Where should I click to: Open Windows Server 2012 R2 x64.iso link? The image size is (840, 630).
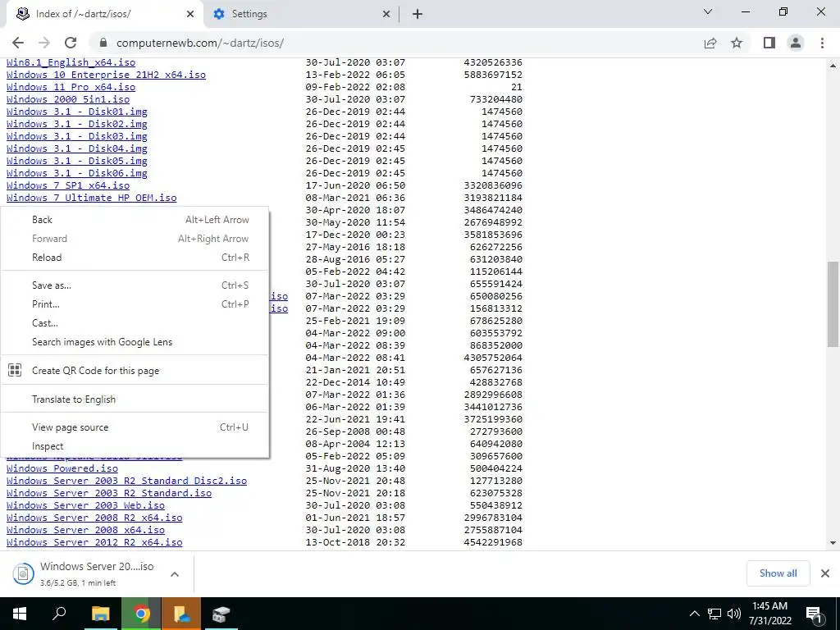94,543
